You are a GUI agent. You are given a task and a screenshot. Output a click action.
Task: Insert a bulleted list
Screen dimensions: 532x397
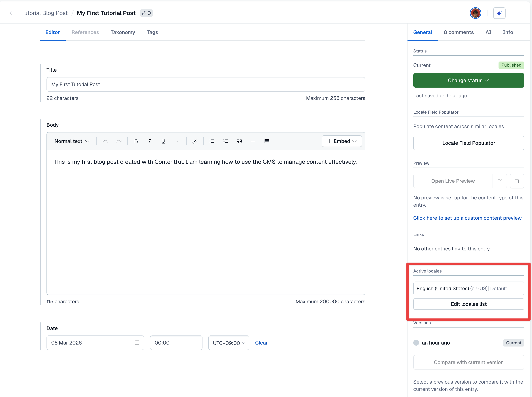pyautogui.click(x=212, y=141)
